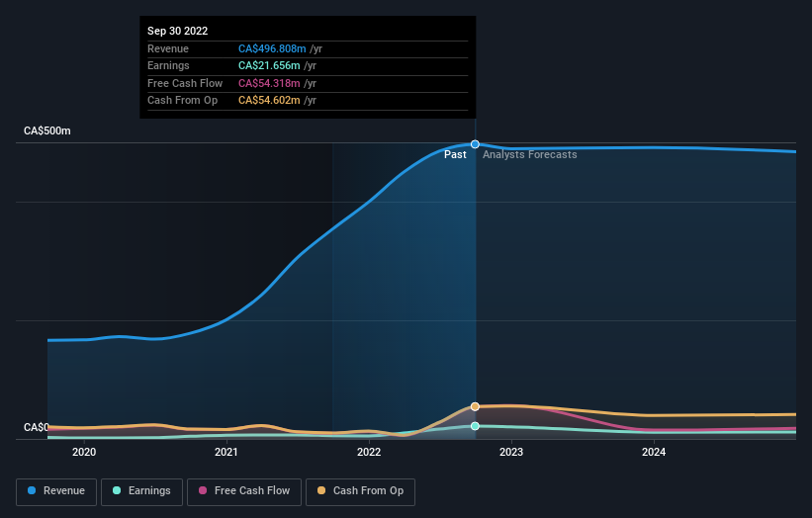Toggle the Revenue legend button
The width and height of the screenshot is (812, 518).
tap(56, 491)
